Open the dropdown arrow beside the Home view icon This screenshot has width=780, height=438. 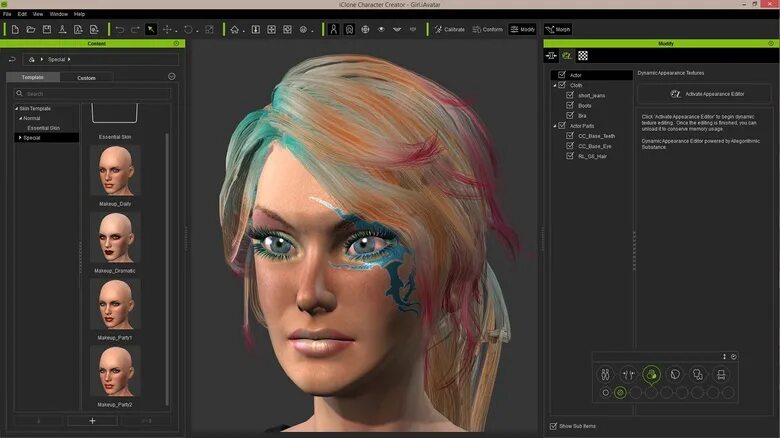tap(244, 31)
